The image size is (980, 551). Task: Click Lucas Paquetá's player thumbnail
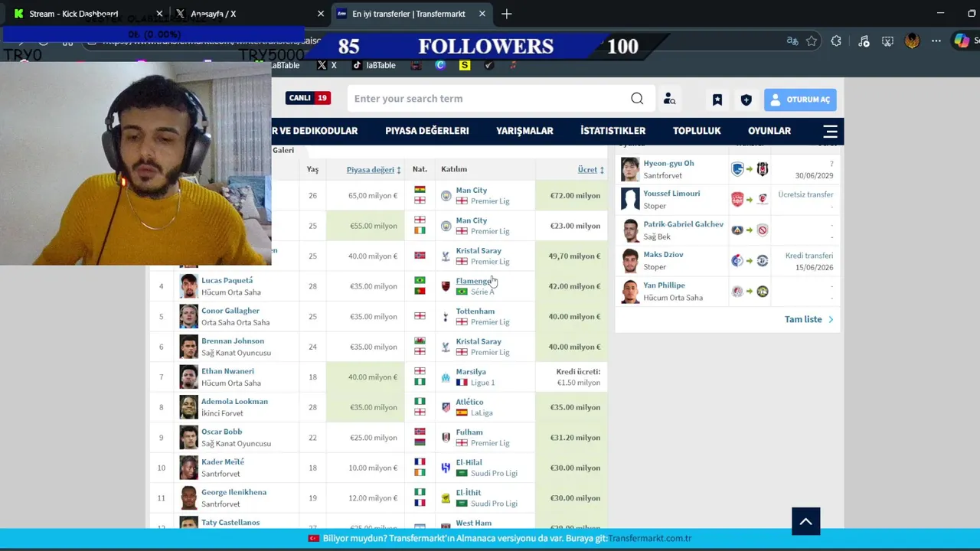188,286
